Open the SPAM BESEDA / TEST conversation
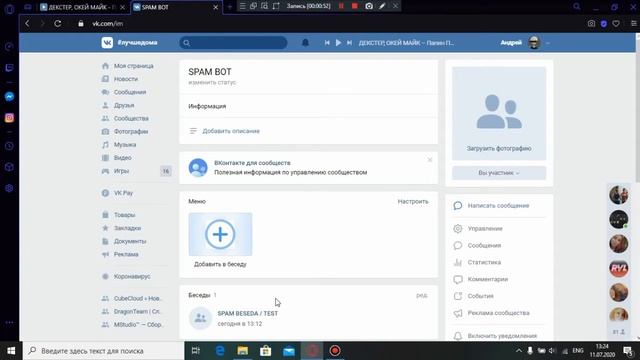The width and height of the screenshot is (640, 360). pos(247,313)
